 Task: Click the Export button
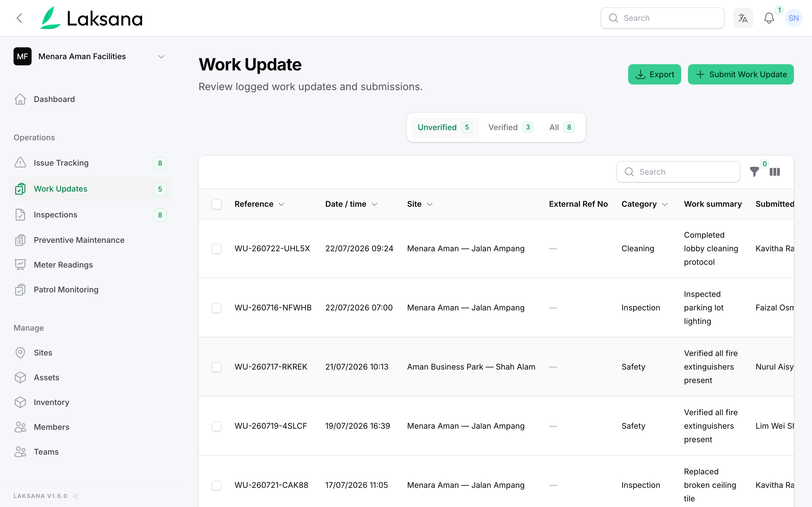pyautogui.click(x=654, y=74)
